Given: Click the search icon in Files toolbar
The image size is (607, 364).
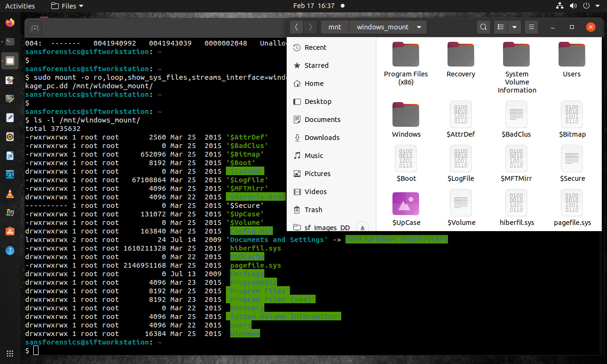Looking at the screenshot, I should coord(483,27).
